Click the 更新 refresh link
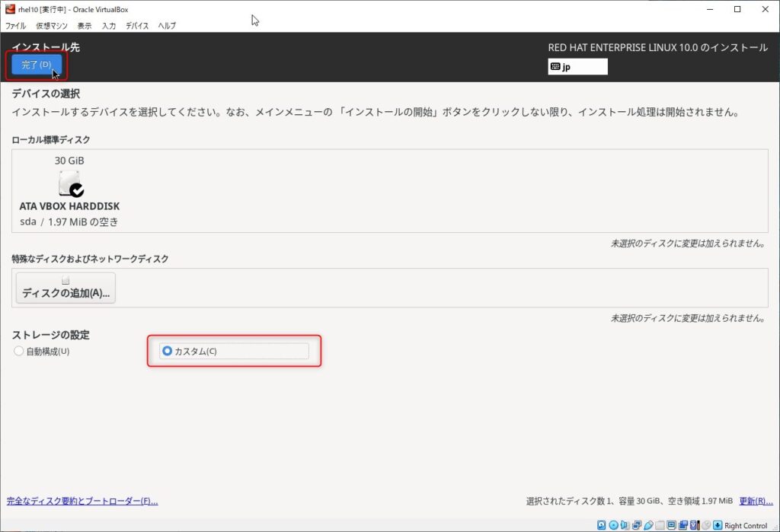780x532 pixels. 756,501
